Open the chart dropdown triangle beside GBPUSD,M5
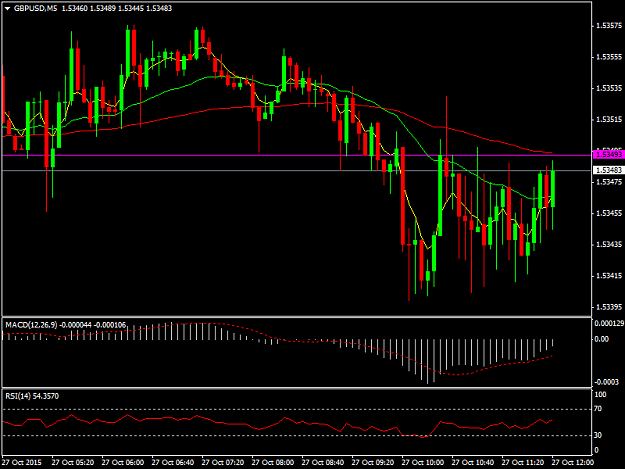 7,8
